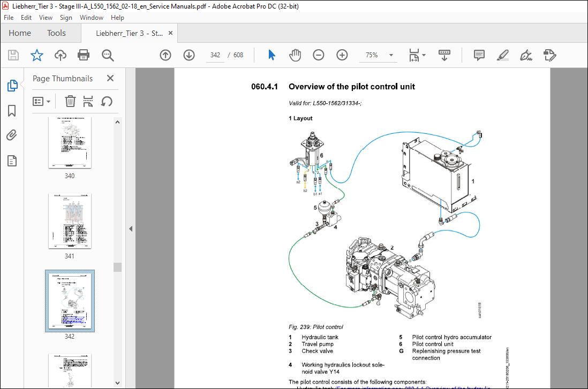
Task: Close the Liebherr_Tier 3 document tab
Action: (171, 33)
